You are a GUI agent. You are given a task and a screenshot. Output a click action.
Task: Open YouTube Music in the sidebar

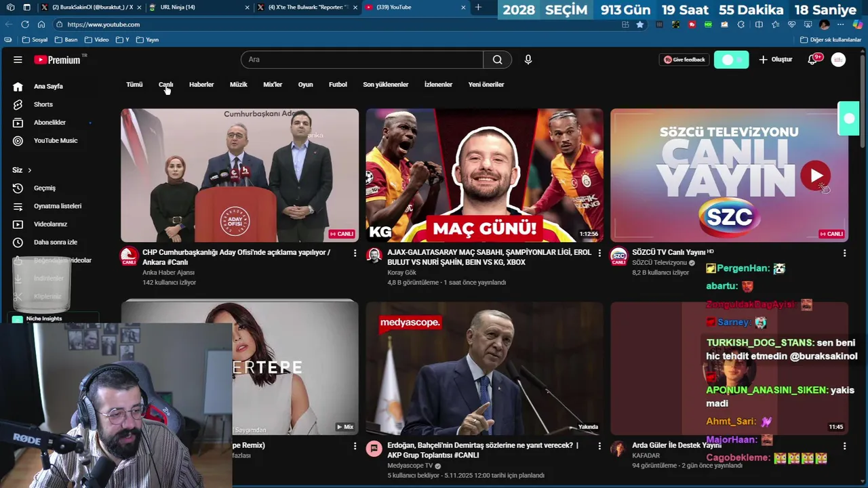click(x=55, y=140)
